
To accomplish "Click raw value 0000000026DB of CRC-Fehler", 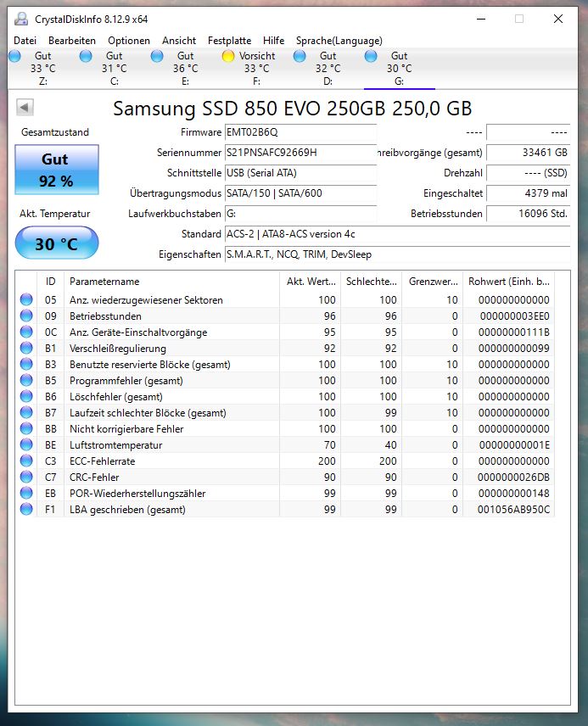I will [513, 477].
